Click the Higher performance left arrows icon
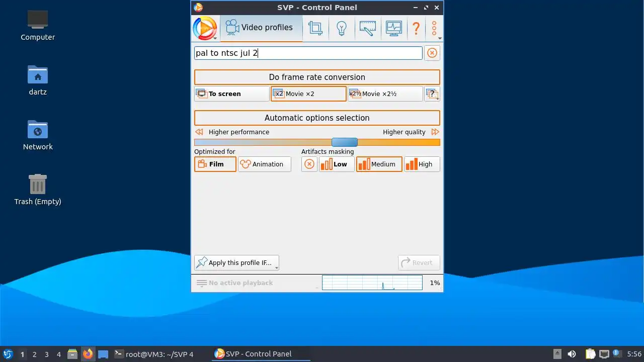 pos(199,132)
